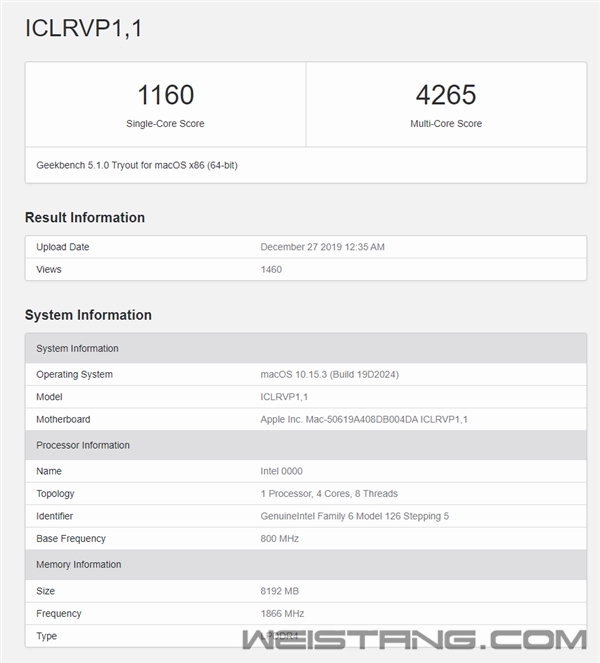Image resolution: width=600 pixels, height=663 pixels.
Task: Click the memory Frequency label
Action: tap(59, 614)
